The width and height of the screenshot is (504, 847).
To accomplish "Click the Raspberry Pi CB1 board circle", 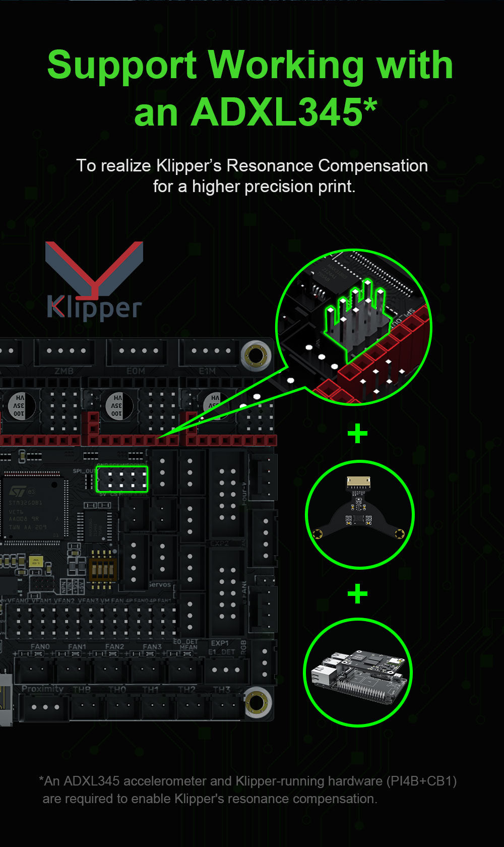I will click(358, 673).
